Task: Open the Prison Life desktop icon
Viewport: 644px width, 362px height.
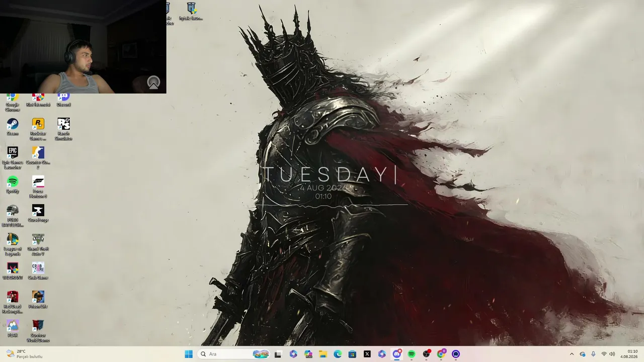Action: [38, 300]
